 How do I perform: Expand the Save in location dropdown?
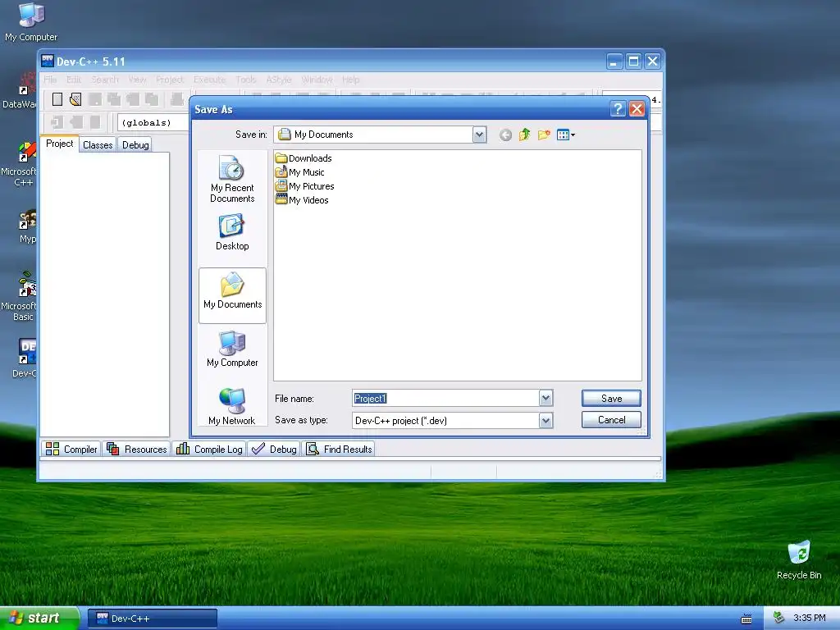point(479,135)
